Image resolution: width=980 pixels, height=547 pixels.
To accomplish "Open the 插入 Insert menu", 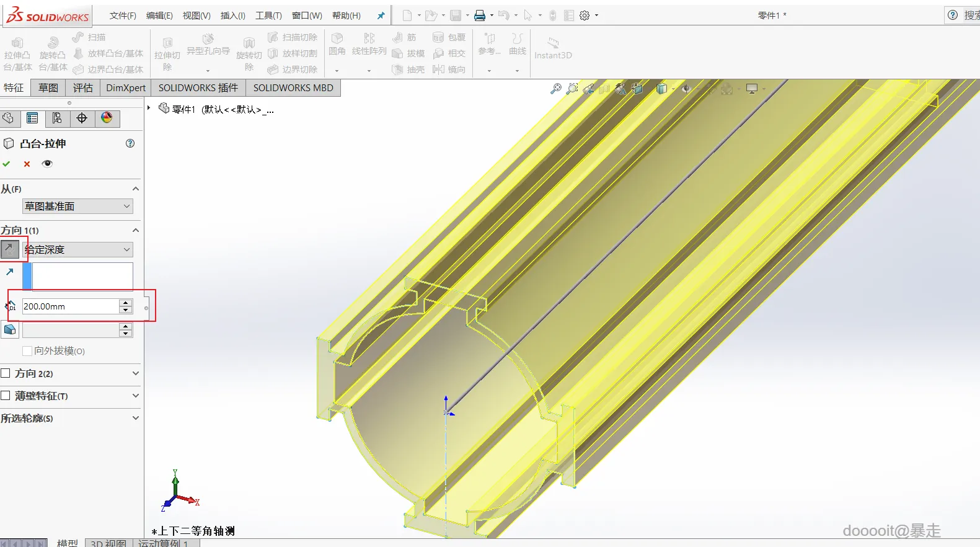I will (x=233, y=16).
